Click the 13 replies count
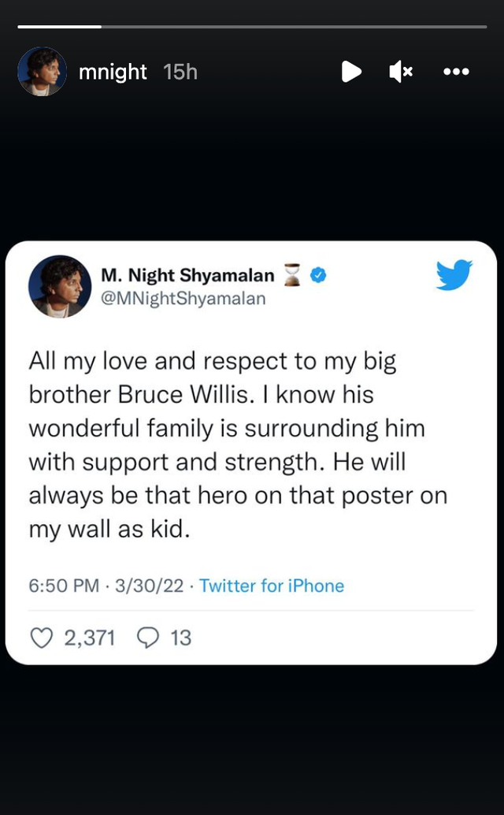The width and height of the screenshot is (504, 815). click(x=181, y=637)
